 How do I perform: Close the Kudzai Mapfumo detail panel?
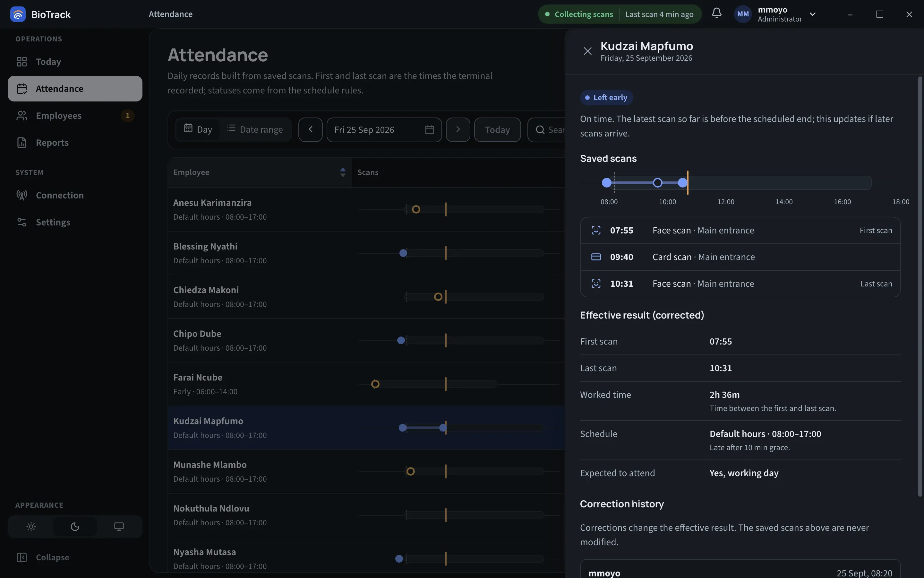[587, 51]
